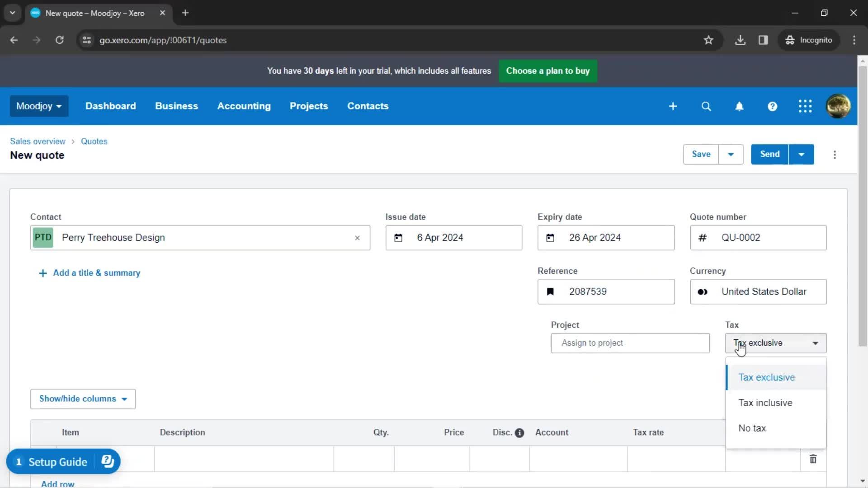Go to Sales overview breadcrumb
Image resolution: width=868 pixels, height=488 pixels.
[x=38, y=141]
